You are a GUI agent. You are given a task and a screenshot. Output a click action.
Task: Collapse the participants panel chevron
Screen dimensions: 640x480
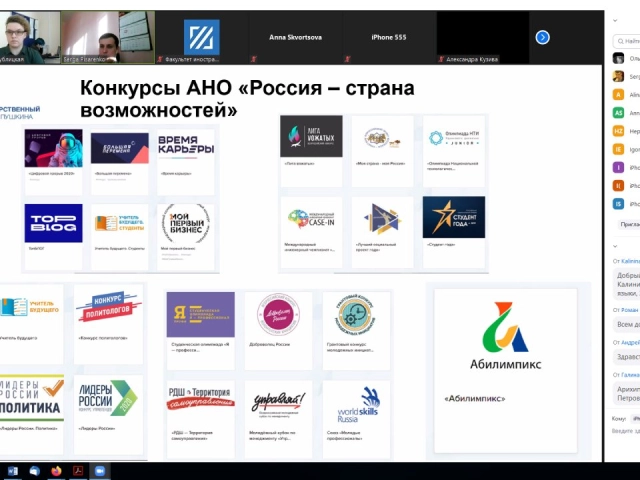(x=615, y=20)
